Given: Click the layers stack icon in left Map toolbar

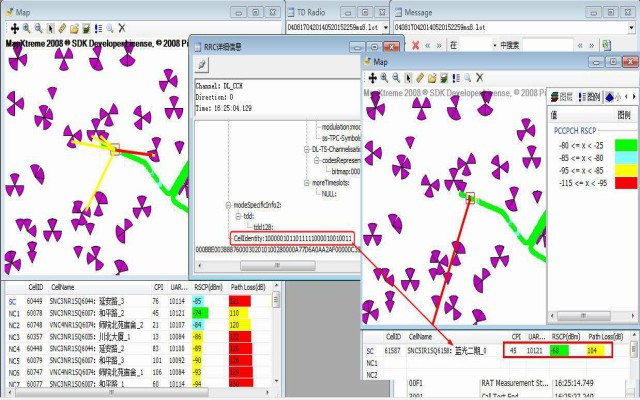Looking at the screenshot, I should [85, 28].
